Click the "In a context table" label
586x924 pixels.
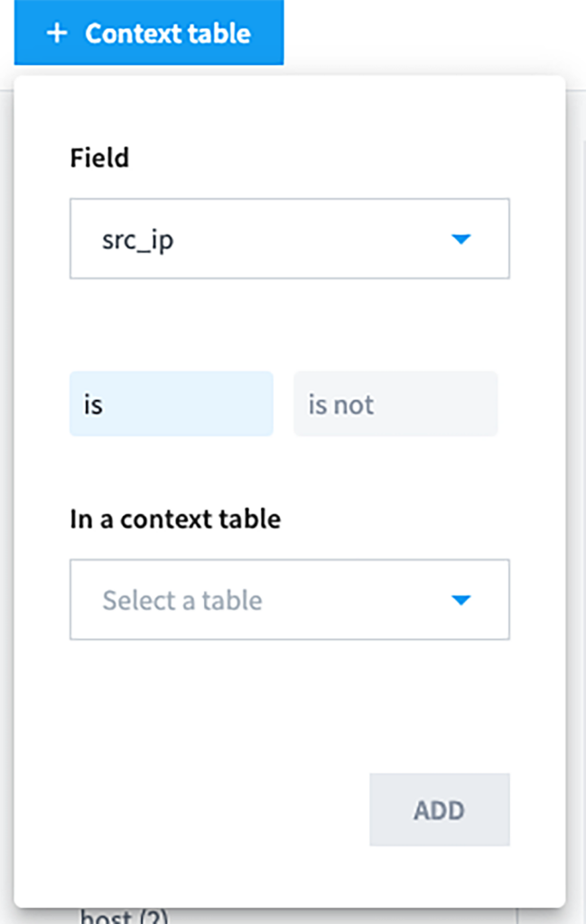click(175, 519)
